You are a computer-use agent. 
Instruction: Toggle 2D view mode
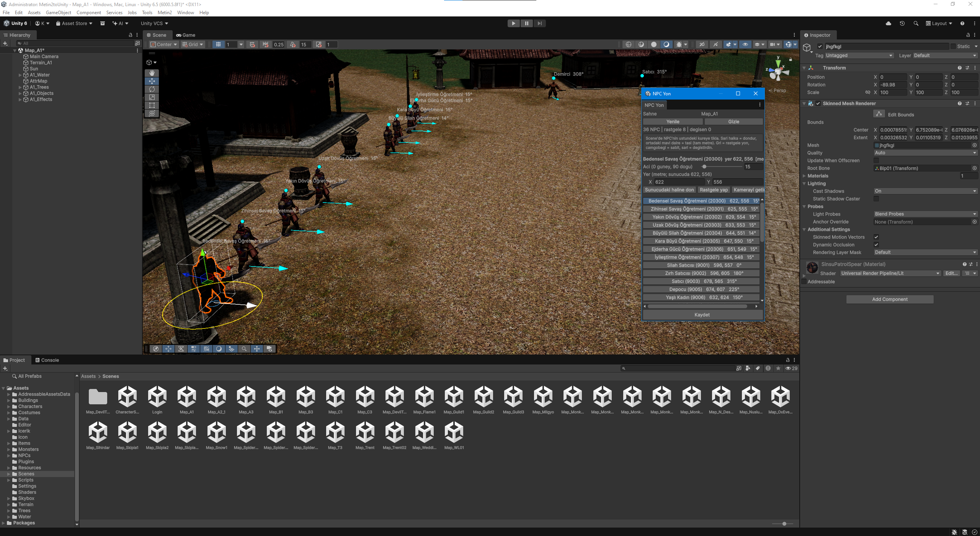coord(702,44)
